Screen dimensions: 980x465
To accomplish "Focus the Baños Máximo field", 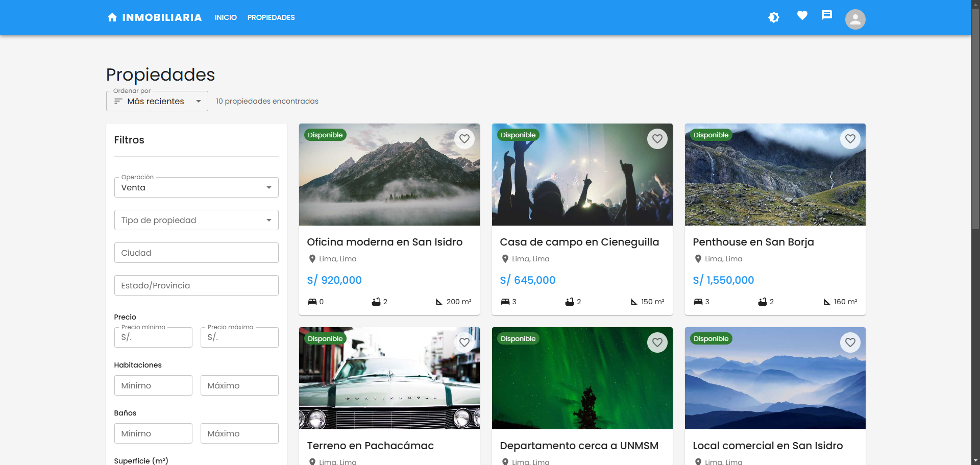I will pos(239,433).
